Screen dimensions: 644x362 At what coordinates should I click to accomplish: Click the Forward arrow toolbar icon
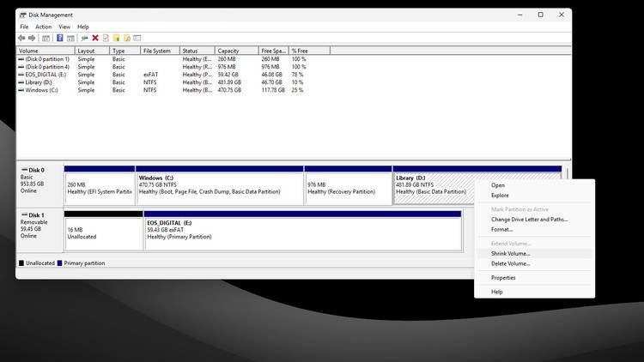click(32, 38)
